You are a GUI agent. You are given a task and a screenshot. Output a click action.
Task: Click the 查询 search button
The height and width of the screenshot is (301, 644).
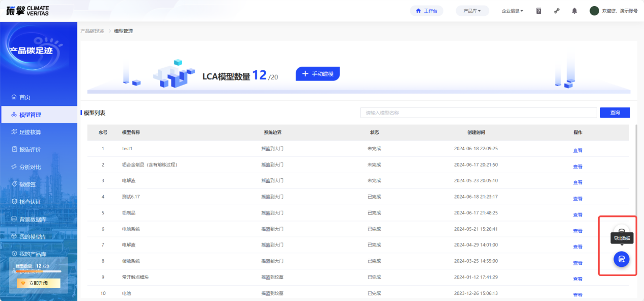[x=615, y=113]
